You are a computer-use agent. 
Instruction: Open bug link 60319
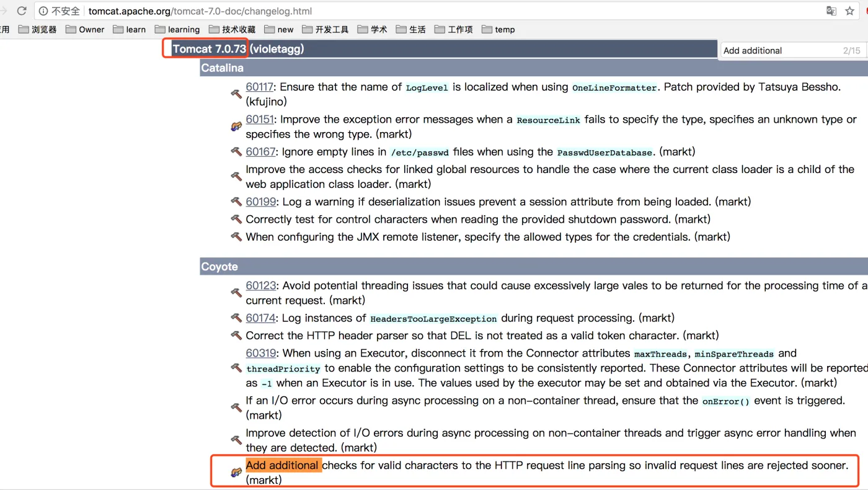[260, 353]
